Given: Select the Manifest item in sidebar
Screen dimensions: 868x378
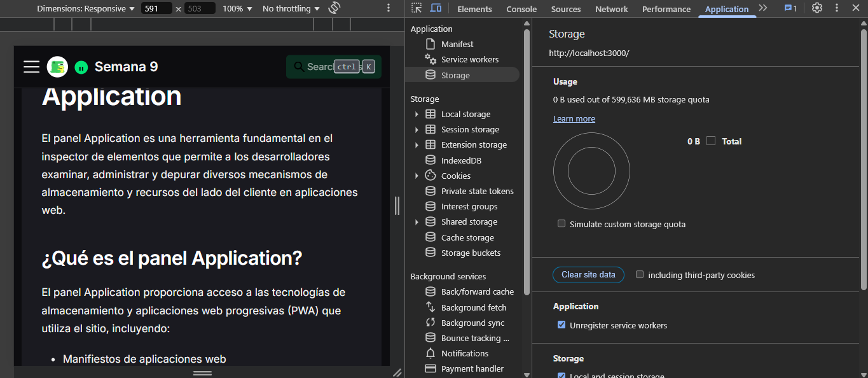Looking at the screenshot, I should tap(457, 44).
